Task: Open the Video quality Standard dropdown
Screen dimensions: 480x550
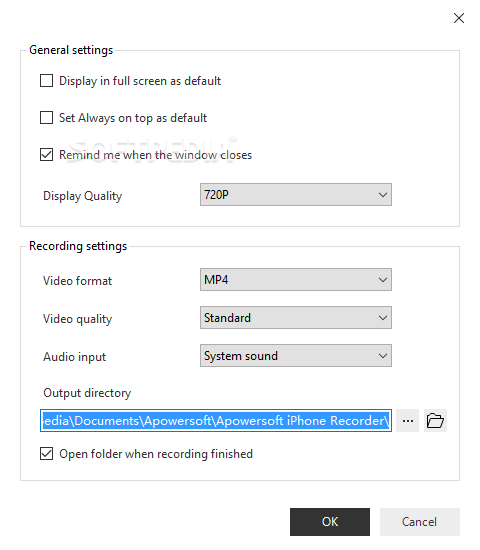Action: [296, 317]
